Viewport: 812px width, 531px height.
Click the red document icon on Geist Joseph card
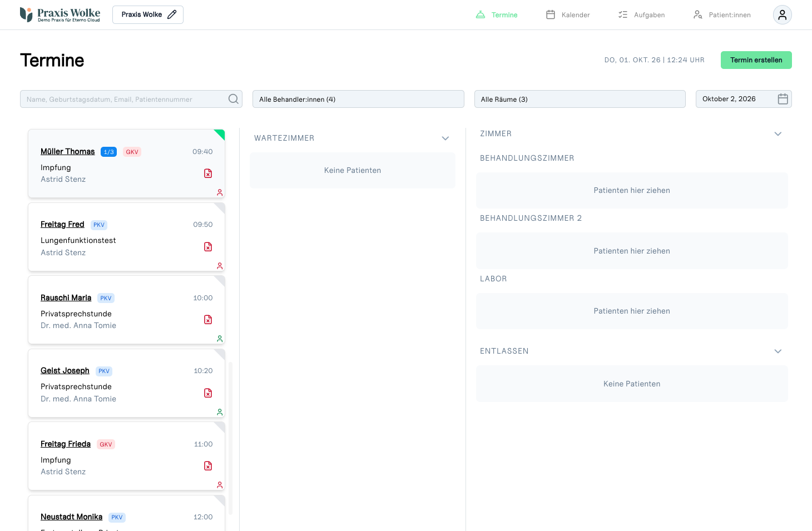point(208,393)
